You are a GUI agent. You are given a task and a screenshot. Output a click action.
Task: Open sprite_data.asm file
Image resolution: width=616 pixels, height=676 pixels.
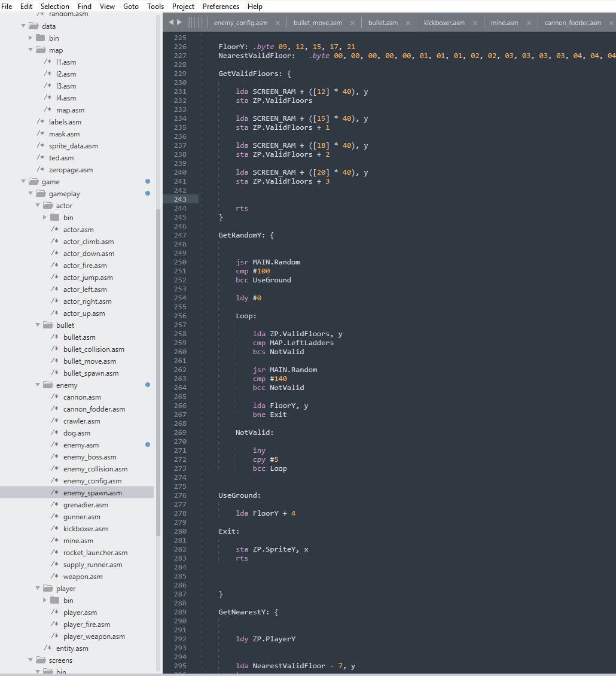coord(74,146)
